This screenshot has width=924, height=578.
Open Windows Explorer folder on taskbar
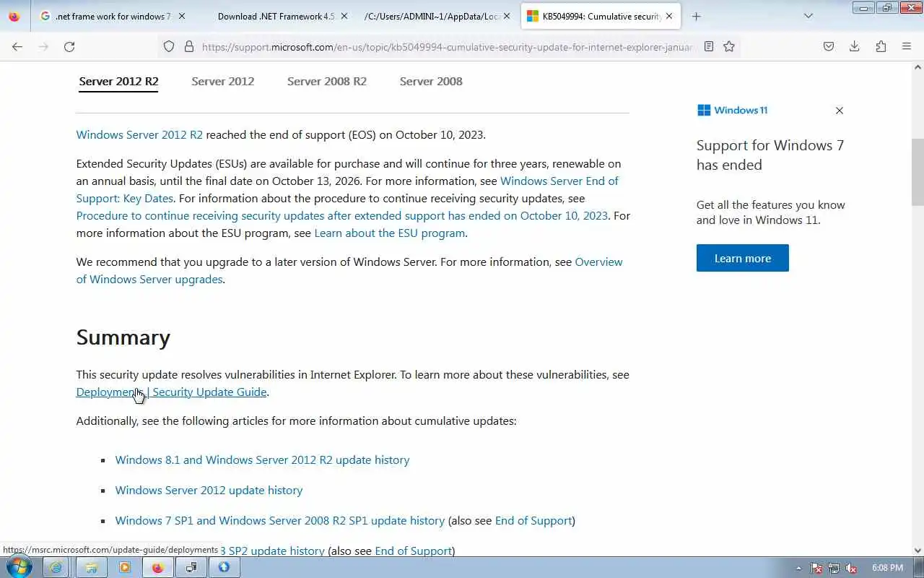click(90, 567)
